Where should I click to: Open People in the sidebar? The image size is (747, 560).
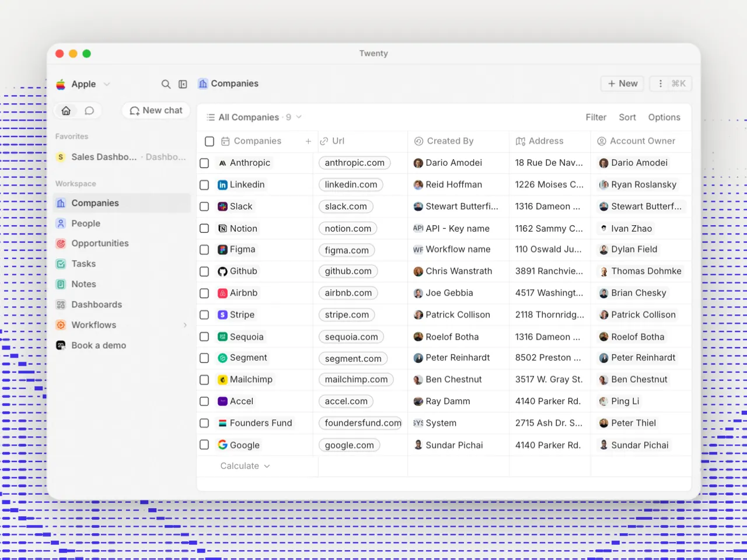[122, 223]
